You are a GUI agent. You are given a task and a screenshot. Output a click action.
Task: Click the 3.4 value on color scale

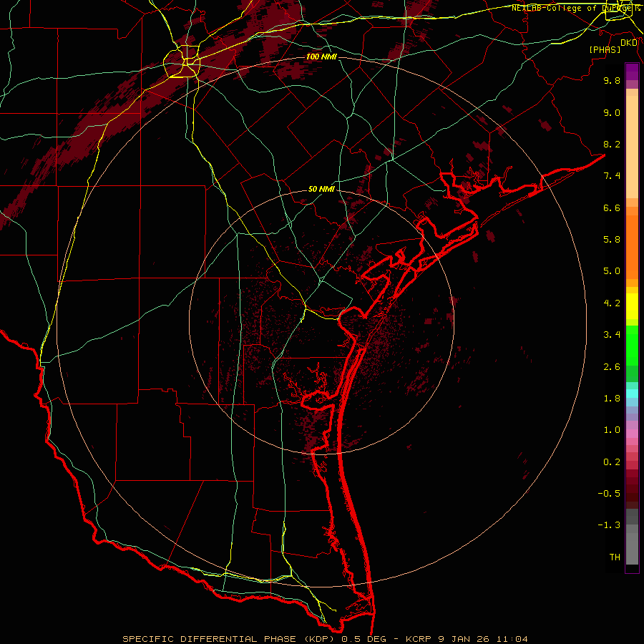tap(612, 335)
